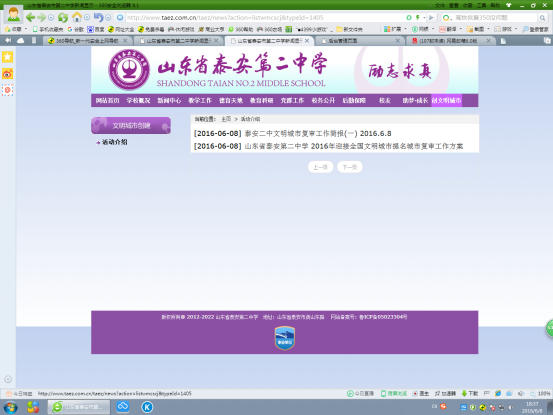Click the browser back arrow
The image size is (553, 415).
tap(30, 17)
